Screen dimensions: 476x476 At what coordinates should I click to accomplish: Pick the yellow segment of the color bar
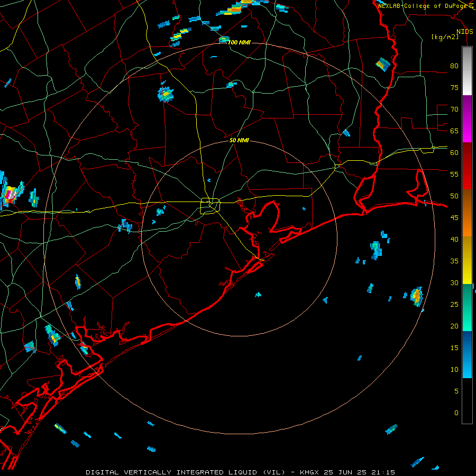467,260
